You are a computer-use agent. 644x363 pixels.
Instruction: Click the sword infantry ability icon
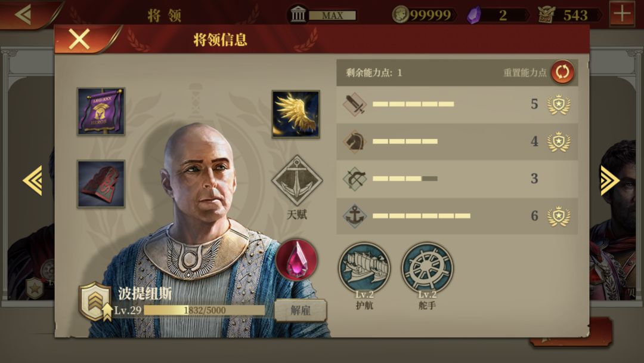tap(354, 104)
